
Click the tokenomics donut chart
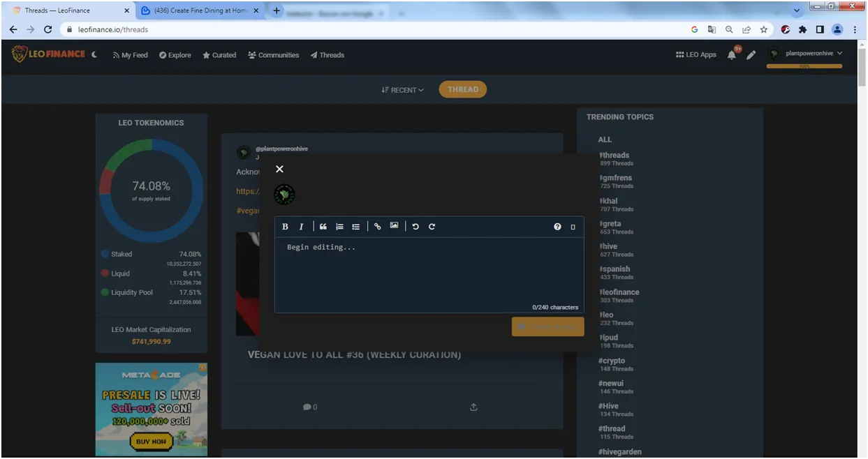[152, 190]
